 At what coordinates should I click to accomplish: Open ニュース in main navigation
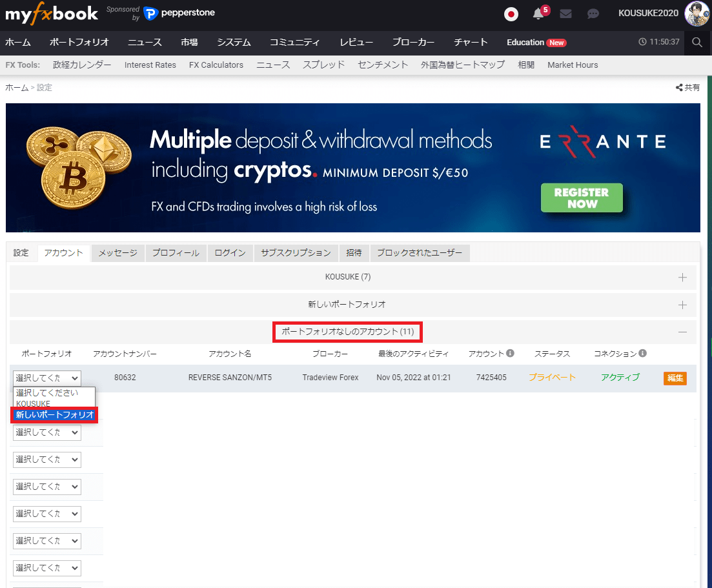click(145, 42)
